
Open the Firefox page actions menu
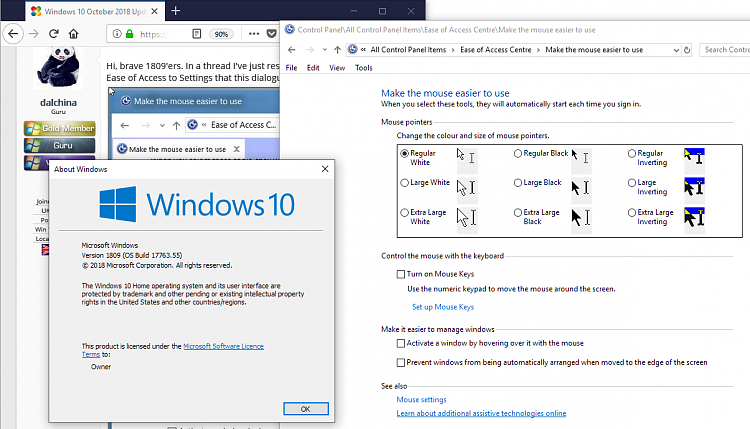(x=254, y=34)
